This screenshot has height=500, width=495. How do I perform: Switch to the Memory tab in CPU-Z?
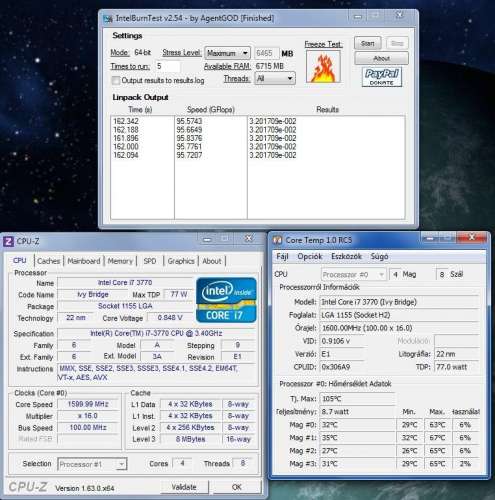(x=120, y=261)
